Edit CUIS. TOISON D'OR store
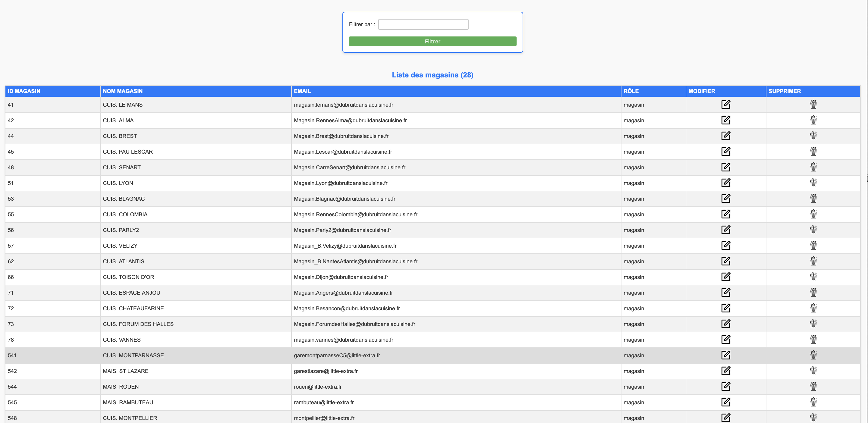 coord(726,277)
